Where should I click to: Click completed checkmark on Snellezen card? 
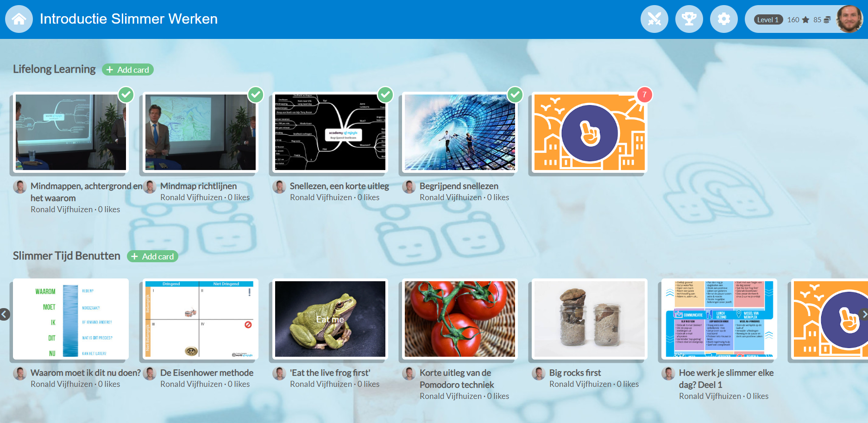(385, 95)
